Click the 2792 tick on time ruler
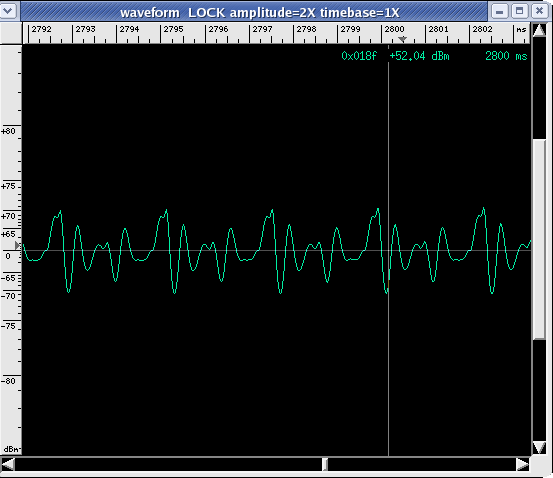 coord(41,29)
